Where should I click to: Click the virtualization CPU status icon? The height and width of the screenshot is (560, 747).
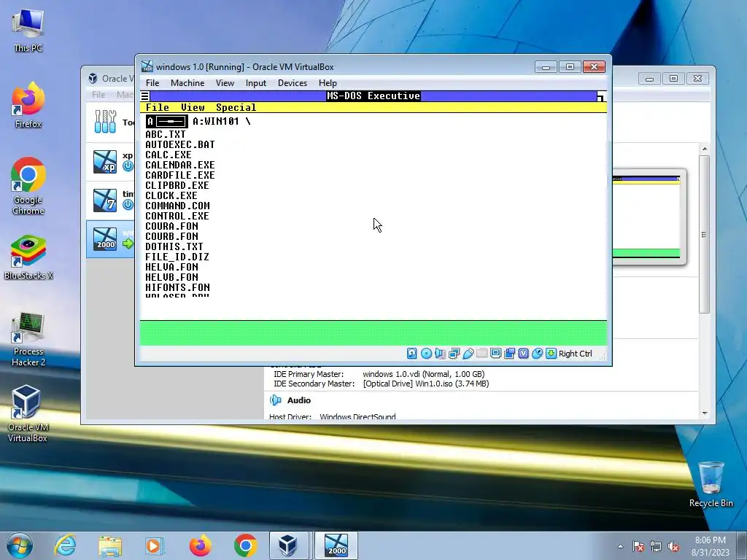coord(523,354)
